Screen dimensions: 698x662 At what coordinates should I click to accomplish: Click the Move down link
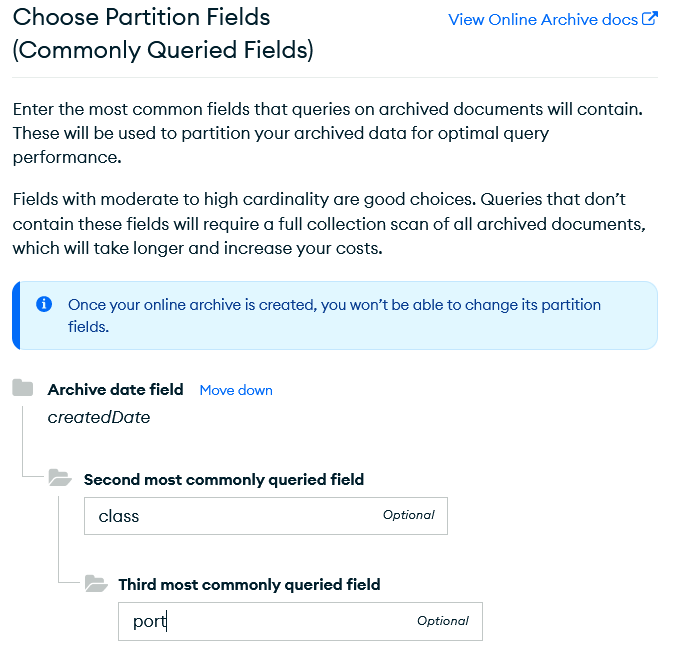(236, 390)
